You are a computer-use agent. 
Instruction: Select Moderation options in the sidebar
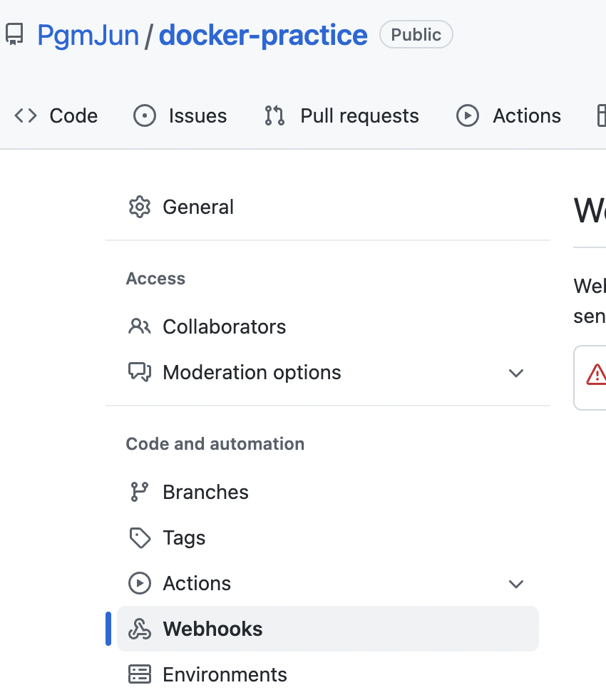click(252, 372)
